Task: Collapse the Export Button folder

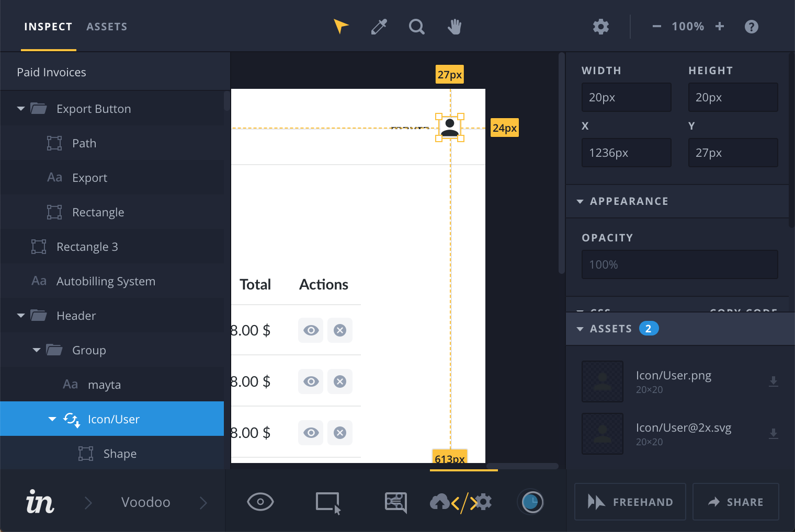Action: tap(21, 108)
